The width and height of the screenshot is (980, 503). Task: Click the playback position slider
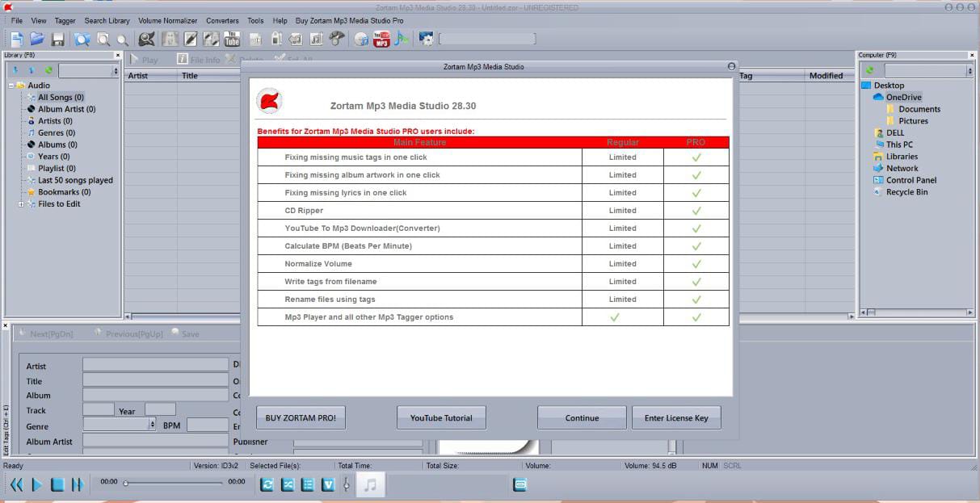click(174, 483)
